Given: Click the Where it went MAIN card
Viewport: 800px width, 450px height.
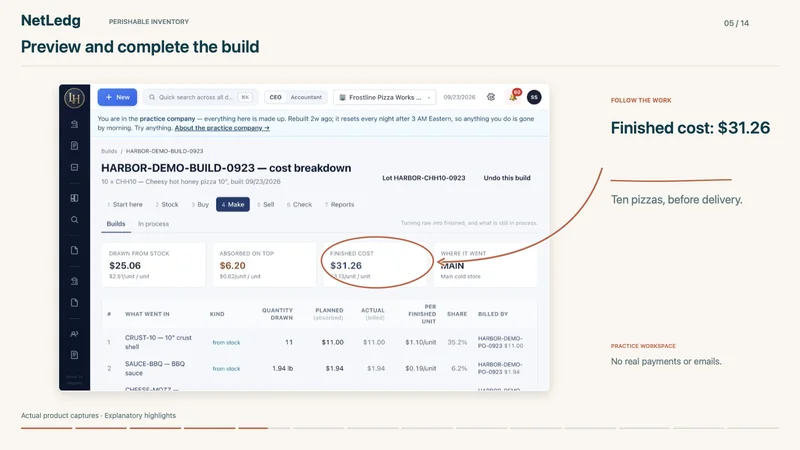Looking at the screenshot, I should [485, 265].
